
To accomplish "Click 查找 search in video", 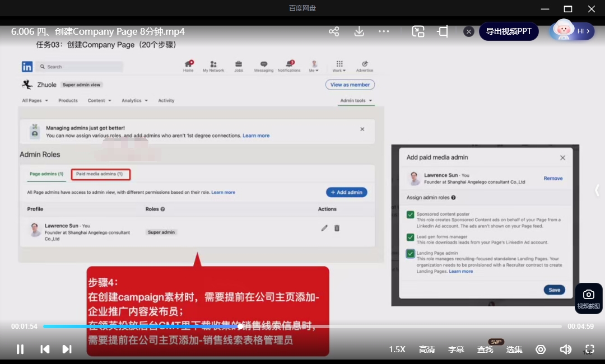I will pyautogui.click(x=485, y=349).
